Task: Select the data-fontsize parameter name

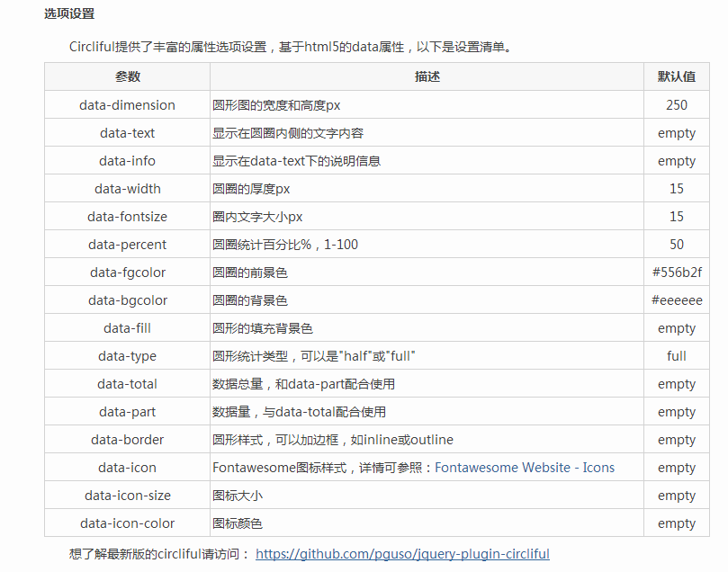Action: pos(127,217)
